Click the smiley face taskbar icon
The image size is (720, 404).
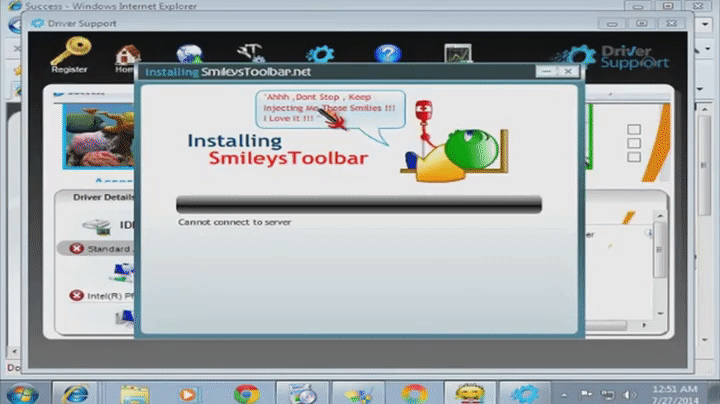[464, 392]
